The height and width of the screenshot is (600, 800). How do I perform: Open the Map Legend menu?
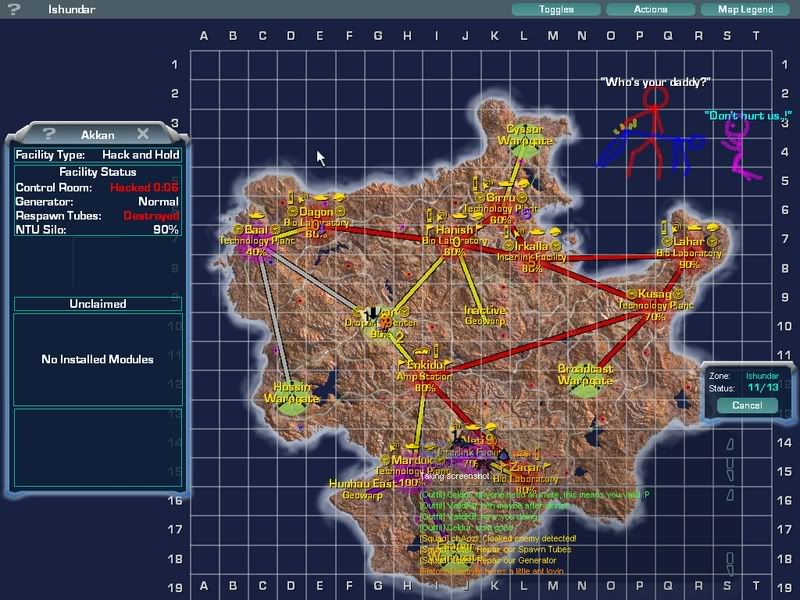(745, 9)
